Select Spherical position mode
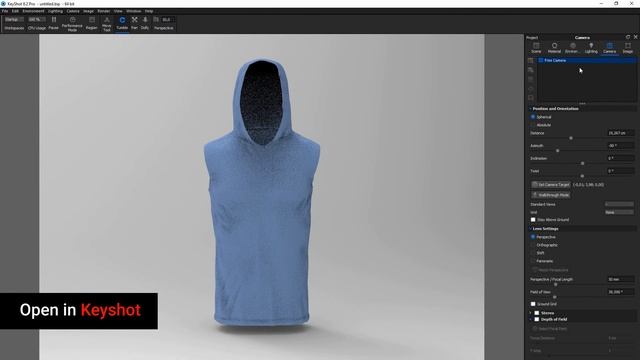The width and height of the screenshot is (640, 360). point(533,117)
